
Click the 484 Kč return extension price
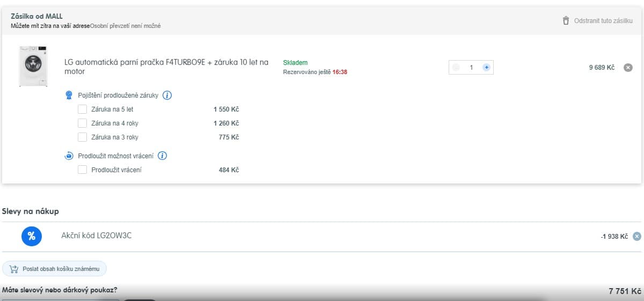(x=229, y=170)
